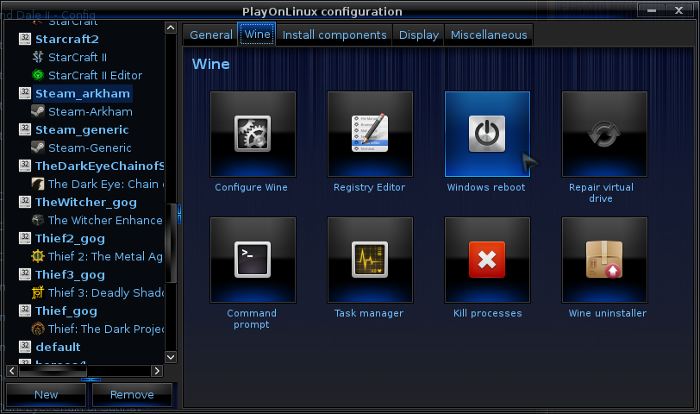Switch to the General tab
This screenshot has width=700, height=414.
(x=211, y=35)
